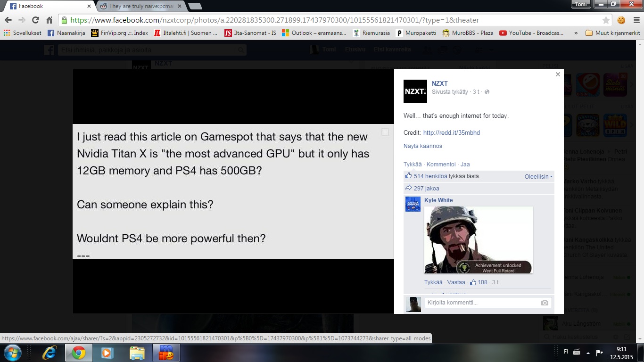644x362 pixels.
Task: View the 514 henkilöä who liked this
Action: tap(431, 176)
